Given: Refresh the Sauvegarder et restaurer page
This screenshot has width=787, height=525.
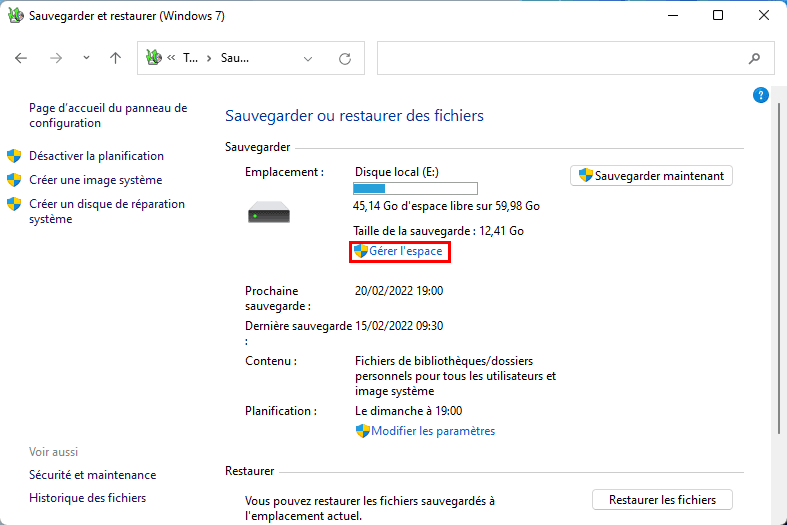Looking at the screenshot, I should pos(345,59).
